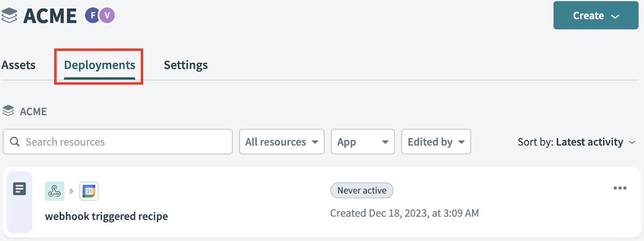Click inside the Search resources field
Viewport: 644px width, 241px height.
(x=118, y=142)
